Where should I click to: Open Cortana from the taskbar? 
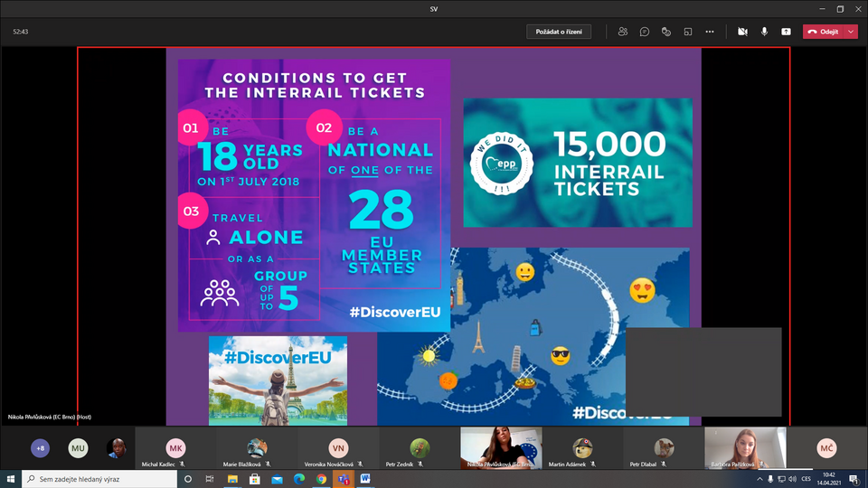(188, 479)
